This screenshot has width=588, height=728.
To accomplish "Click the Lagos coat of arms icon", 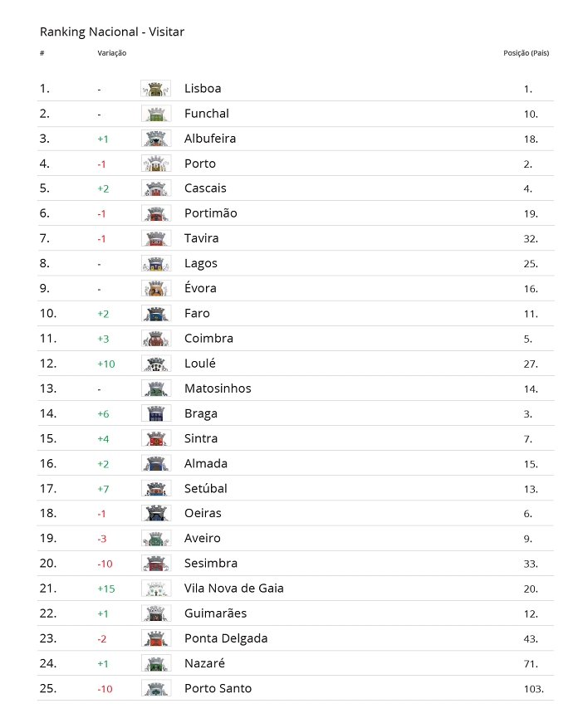I will 155,263.
